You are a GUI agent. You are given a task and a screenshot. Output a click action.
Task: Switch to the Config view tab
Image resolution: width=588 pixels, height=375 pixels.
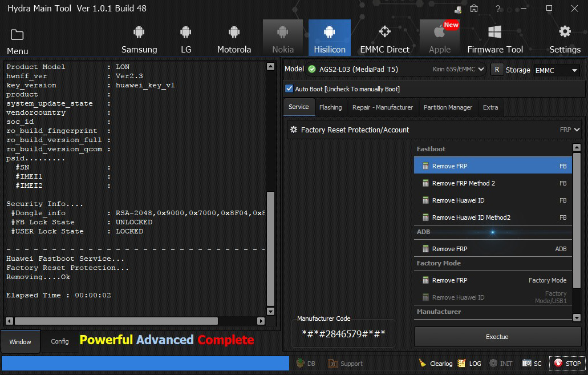click(x=60, y=341)
